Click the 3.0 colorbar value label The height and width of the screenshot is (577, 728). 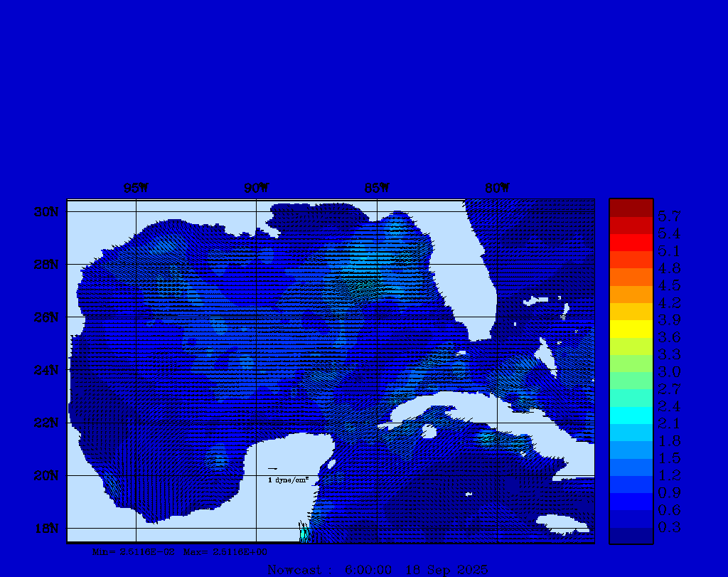tap(669, 371)
